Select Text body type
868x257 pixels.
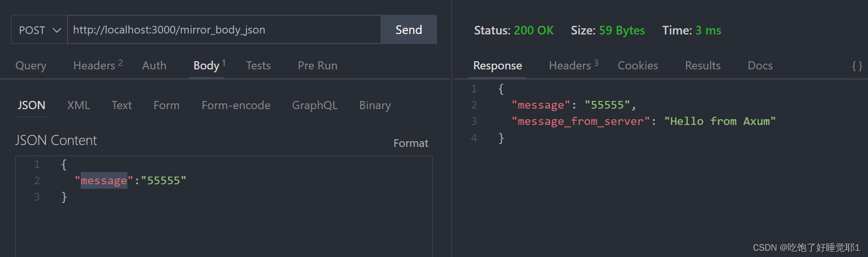[x=122, y=105]
